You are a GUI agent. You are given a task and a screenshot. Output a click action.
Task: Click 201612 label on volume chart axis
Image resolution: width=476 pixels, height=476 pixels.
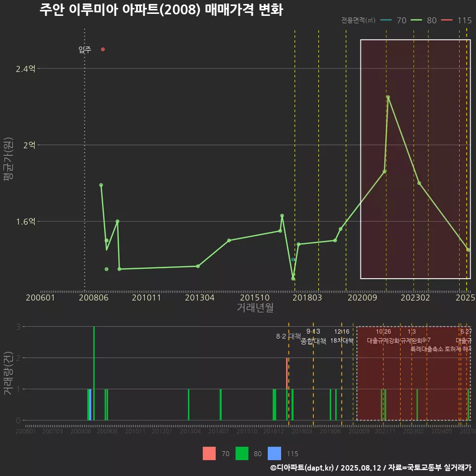click(x=274, y=431)
